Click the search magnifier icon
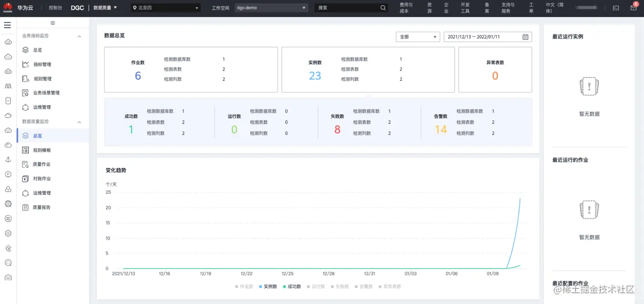This screenshot has width=644, height=304. pos(383,8)
